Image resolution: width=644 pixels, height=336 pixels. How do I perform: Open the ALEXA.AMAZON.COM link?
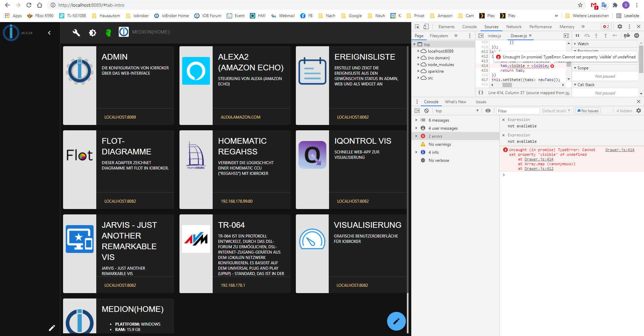pos(240,117)
